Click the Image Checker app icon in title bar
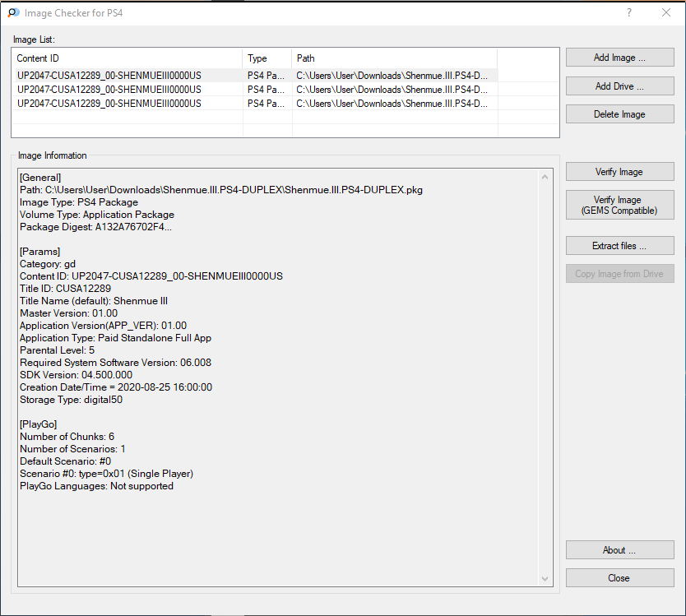The image size is (686, 616). pos(13,12)
